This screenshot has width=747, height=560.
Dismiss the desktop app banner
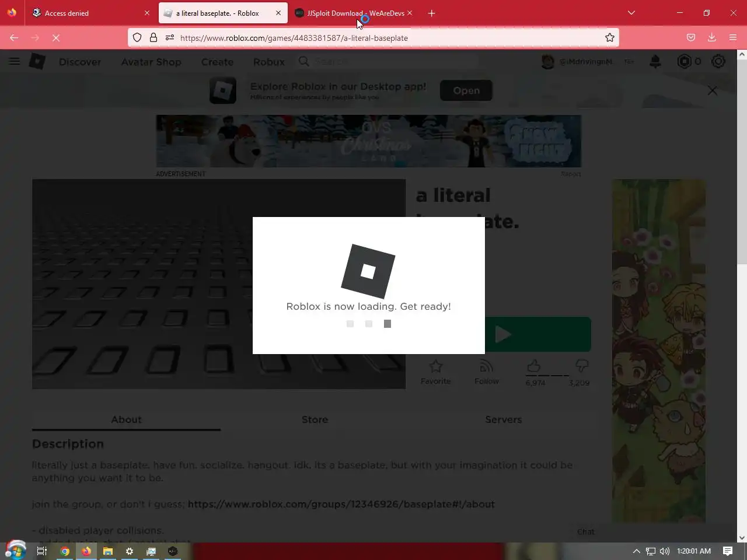coord(713,90)
